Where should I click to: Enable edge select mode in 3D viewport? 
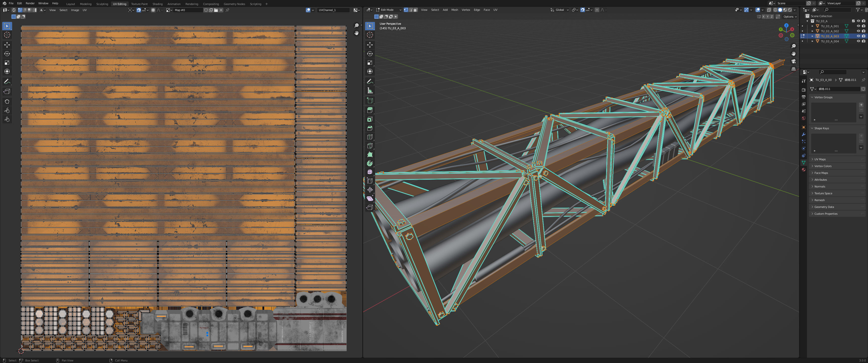[411, 10]
